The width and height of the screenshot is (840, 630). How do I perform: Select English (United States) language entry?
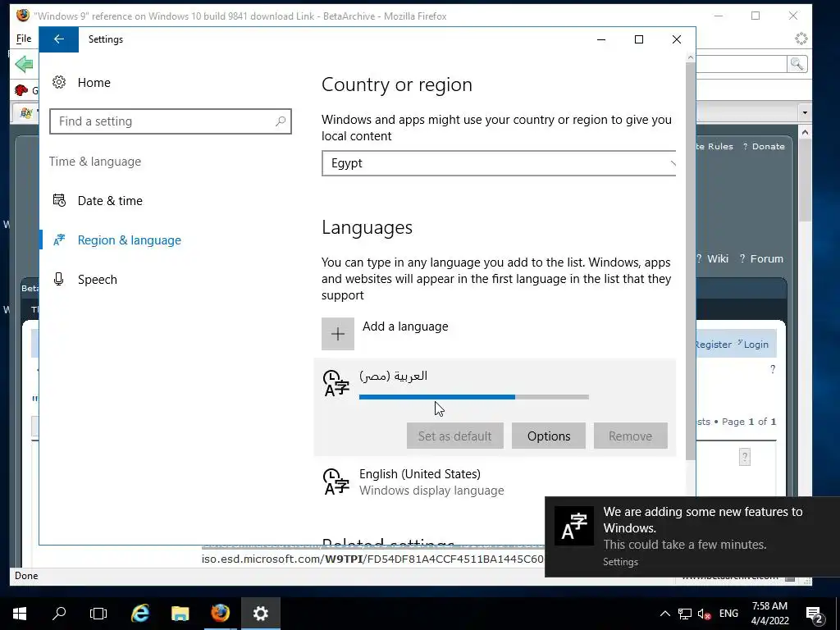495,482
